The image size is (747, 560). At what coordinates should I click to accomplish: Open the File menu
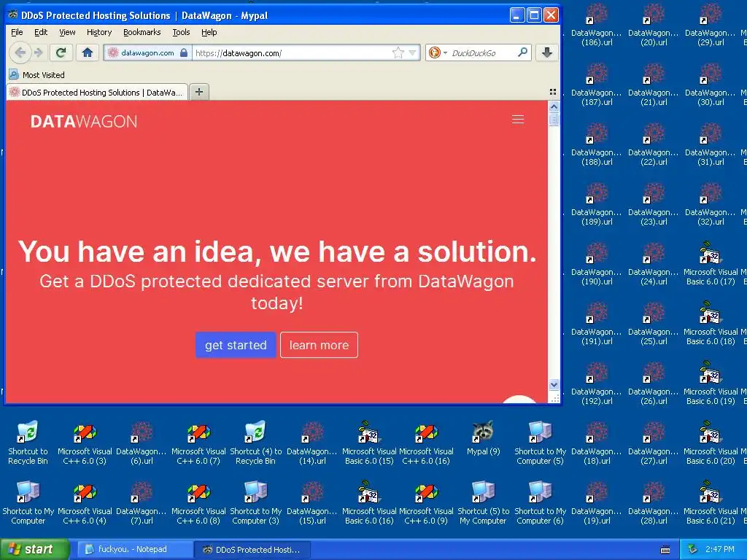click(x=17, y=32)
